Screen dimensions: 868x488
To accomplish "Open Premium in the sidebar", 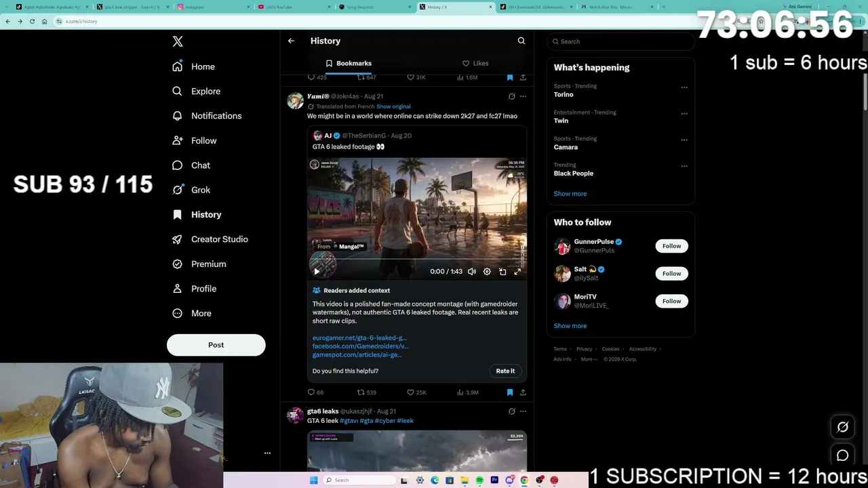I will click(199, 264).
